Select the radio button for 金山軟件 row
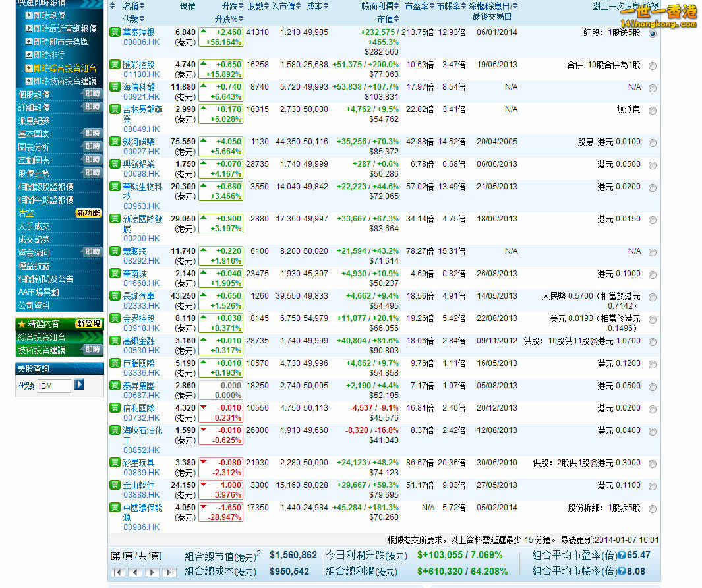This screenshot has height=588, width=702. click(653, 486)
